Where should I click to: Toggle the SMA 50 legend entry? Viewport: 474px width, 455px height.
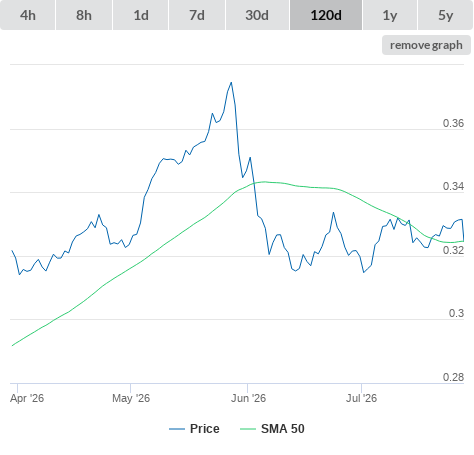tap(283, 429)
